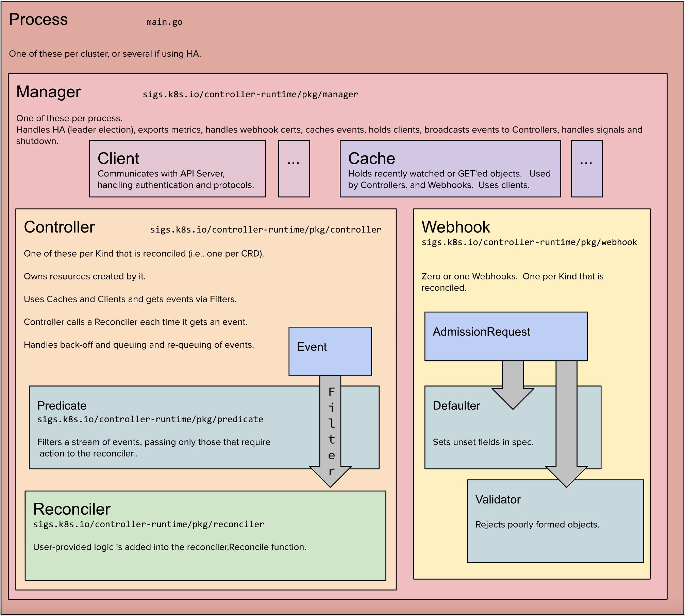The height and width of the screenshot is (616, 685).
Task: Click the Filter arrow between Event and Reconciler
Action: (x=330, y=431)
